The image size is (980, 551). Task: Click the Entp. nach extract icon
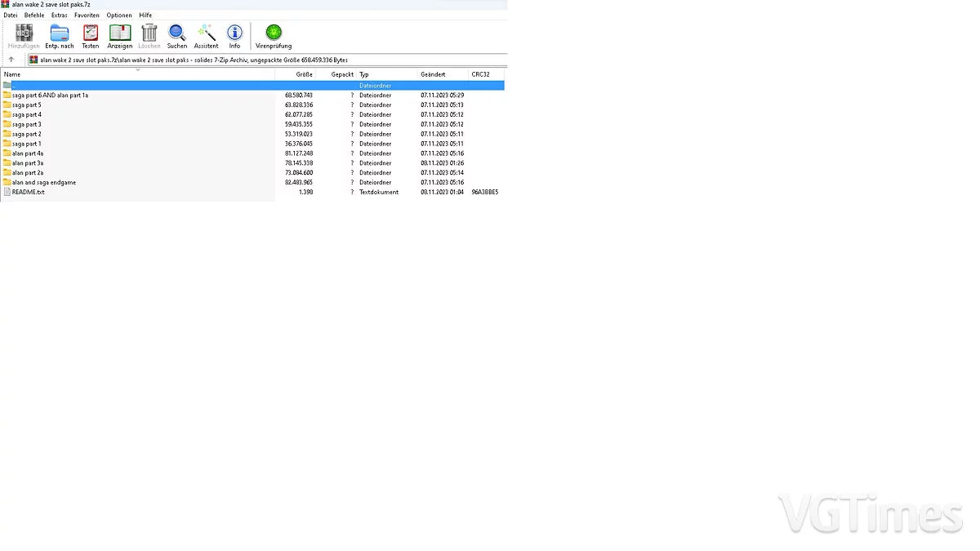[60, 33]
